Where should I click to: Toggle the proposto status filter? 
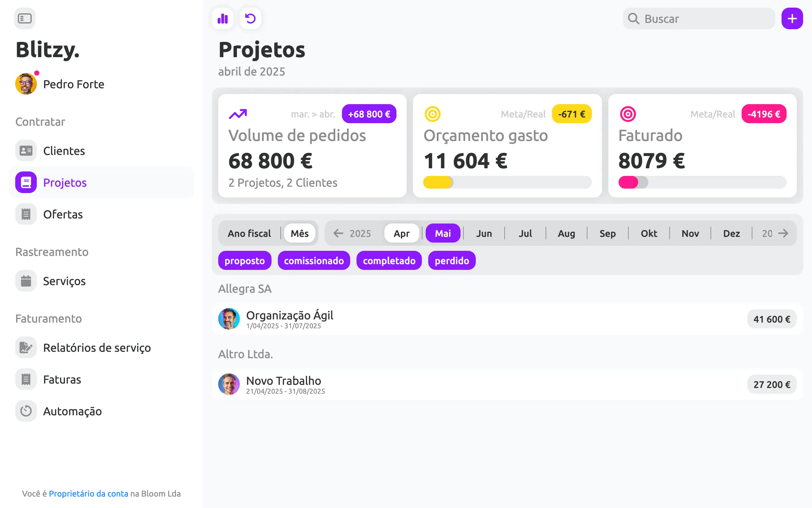pos(245,260)
